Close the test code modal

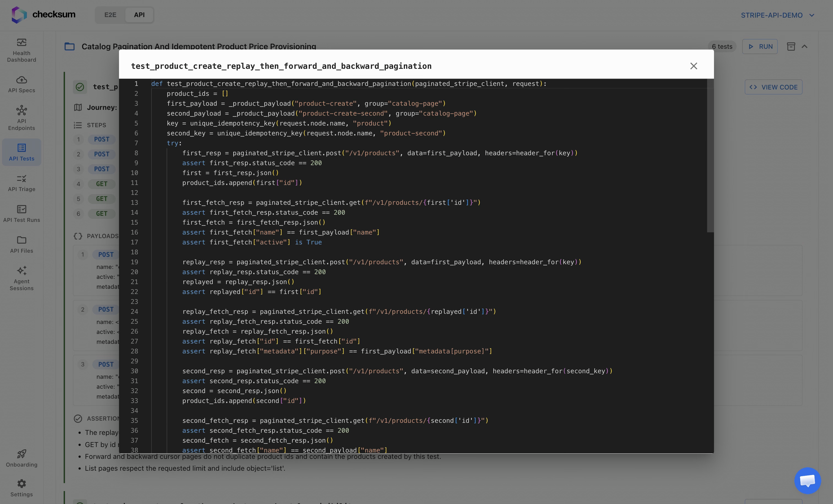point(693,66)
